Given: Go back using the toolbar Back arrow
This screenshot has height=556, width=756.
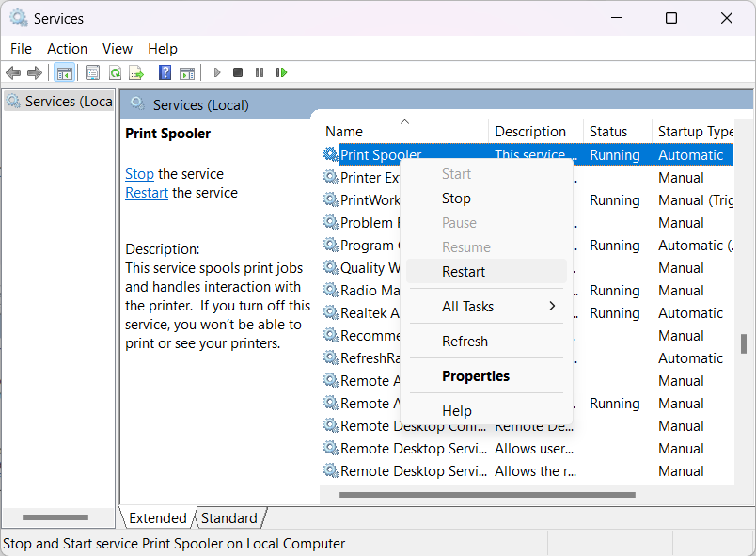Looking at the screenshot, I should [x=13, y=72].
